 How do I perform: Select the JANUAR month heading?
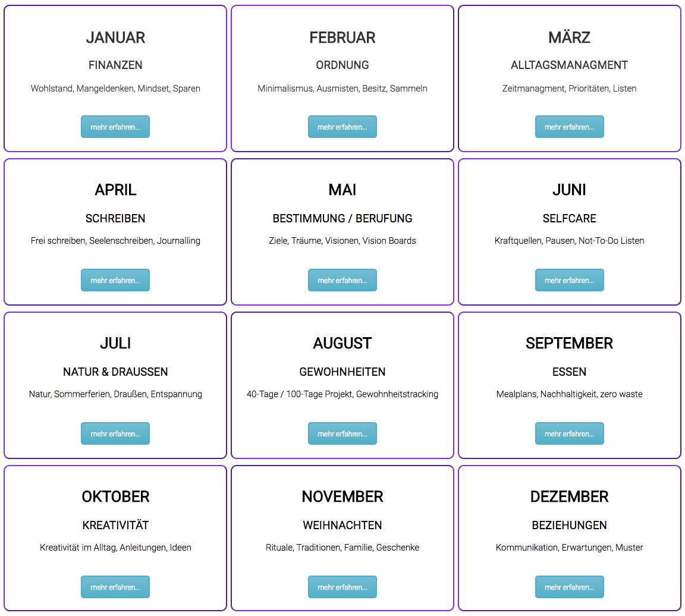coord(115,37)
